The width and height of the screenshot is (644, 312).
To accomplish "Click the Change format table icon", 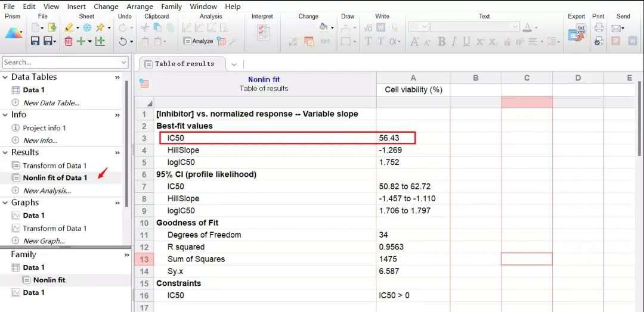I will pyautogui.click(x=309, y=41).
